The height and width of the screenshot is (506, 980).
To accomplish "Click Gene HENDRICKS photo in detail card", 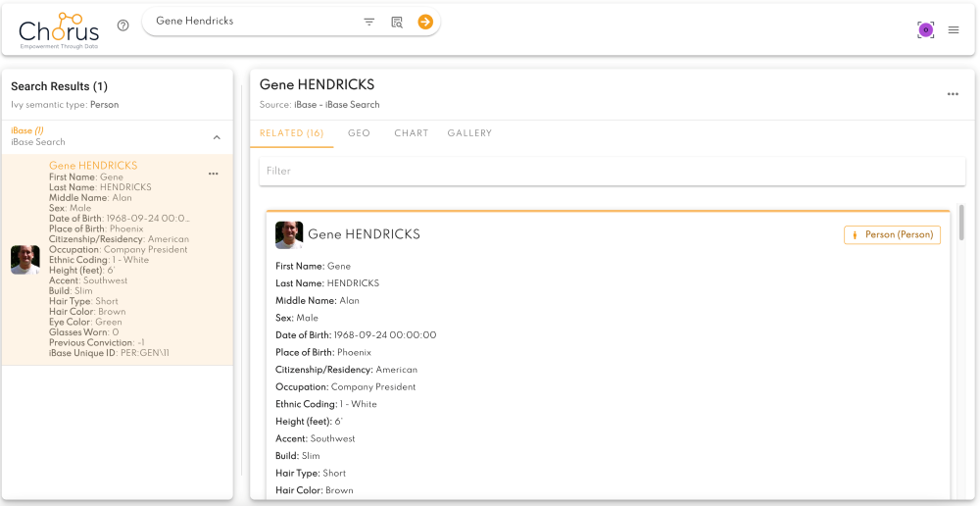I will point(289,234).
